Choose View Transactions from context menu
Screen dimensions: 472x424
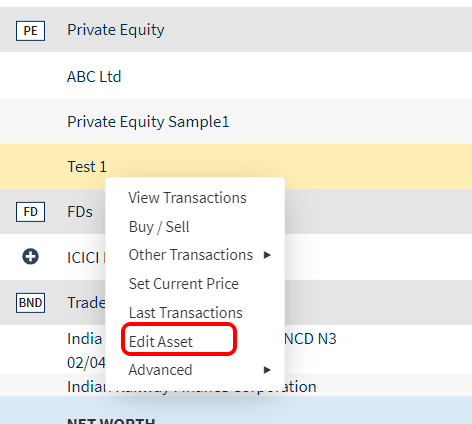(188, 198)
